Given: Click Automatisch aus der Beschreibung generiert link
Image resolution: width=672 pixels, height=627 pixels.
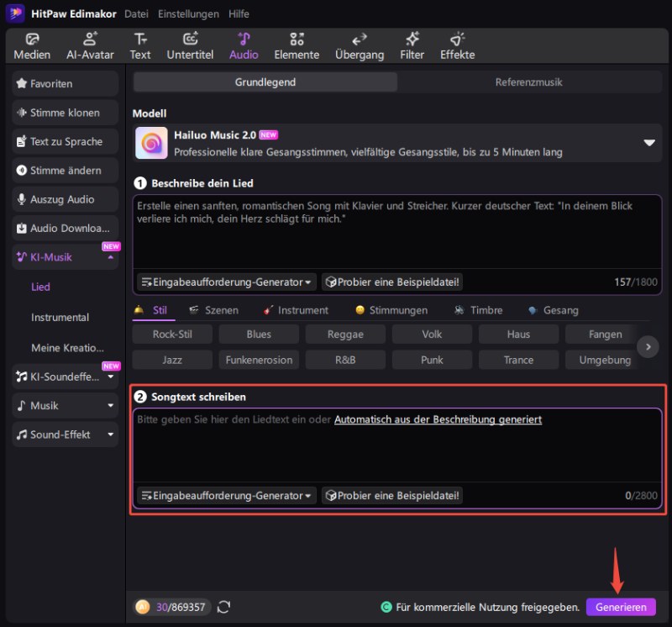Looking at the screenshot, I should click(438, 419).
